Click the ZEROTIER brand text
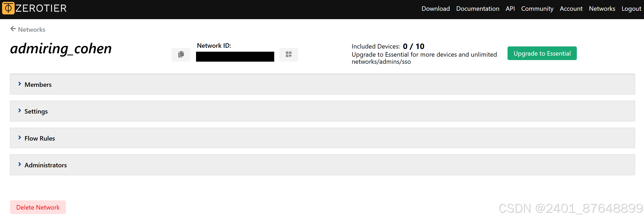 [41, 8]
